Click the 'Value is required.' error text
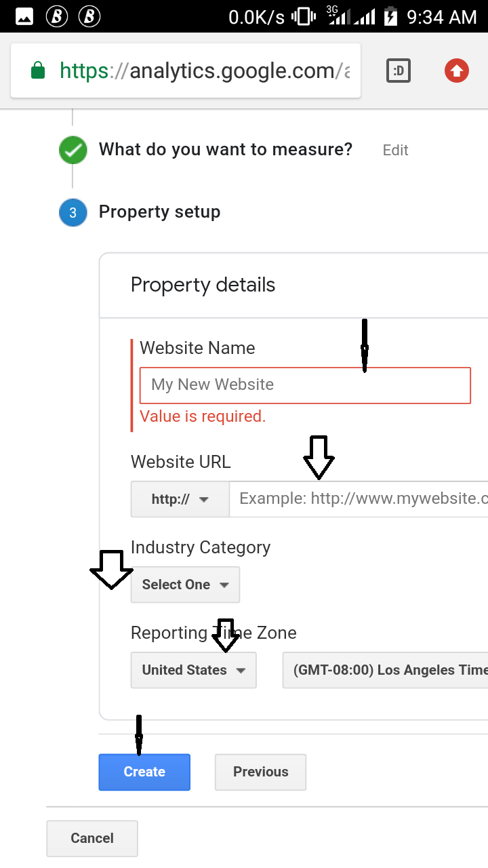Image resolution: width=488 pixels, height=868 pixels. tap(203, 416)
